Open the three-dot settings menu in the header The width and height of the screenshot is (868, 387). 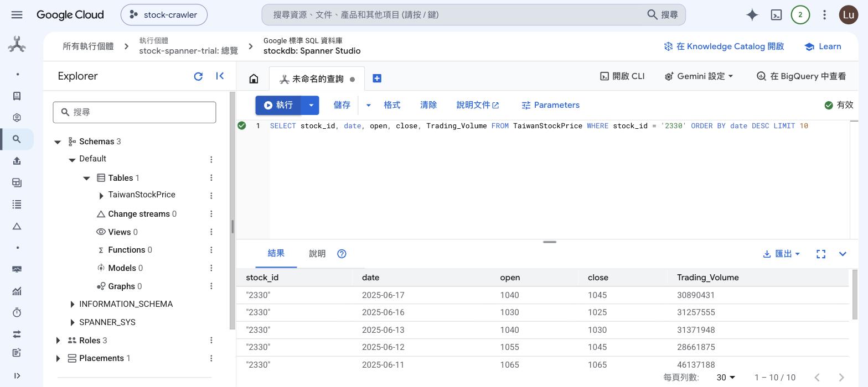coord(824,15)
